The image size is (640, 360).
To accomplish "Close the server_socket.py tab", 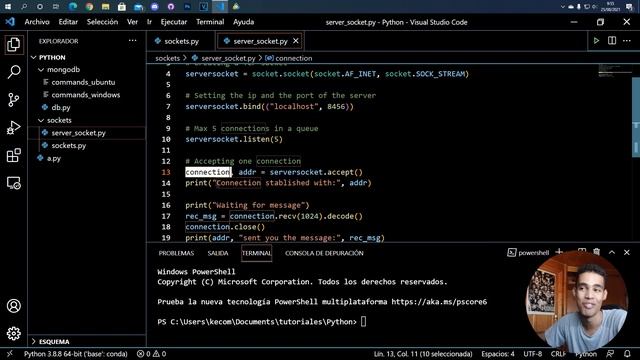I will click(x=296, y=41).
